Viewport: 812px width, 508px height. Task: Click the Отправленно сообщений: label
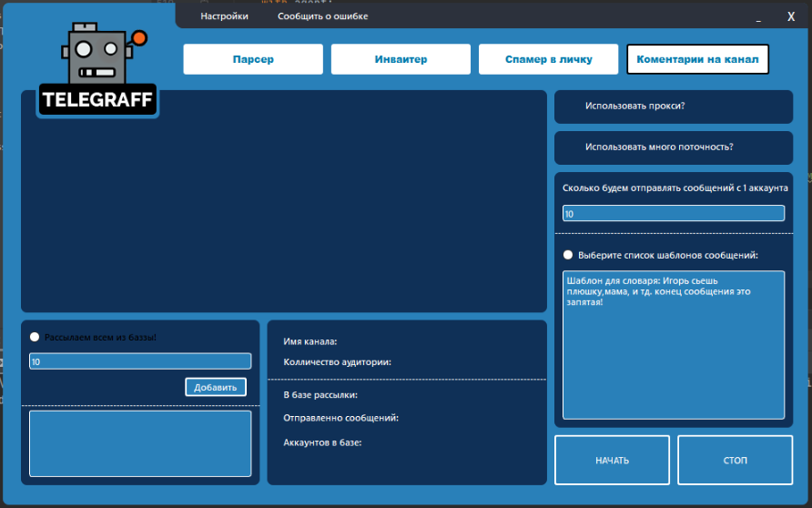[x=340, y=418]
